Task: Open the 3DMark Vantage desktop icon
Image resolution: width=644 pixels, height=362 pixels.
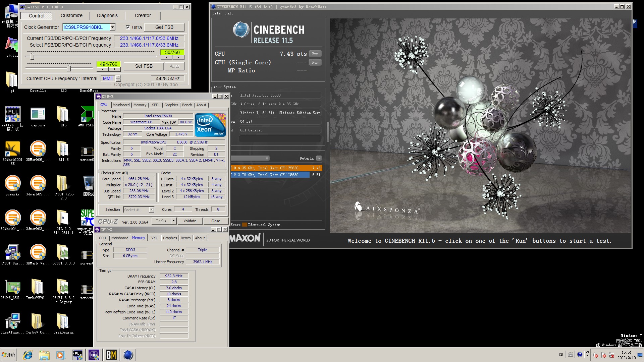Action: click(38, 255)
